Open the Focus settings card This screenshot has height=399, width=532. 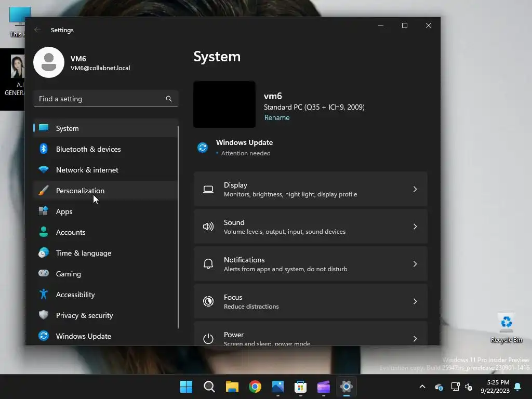point(311,301)
